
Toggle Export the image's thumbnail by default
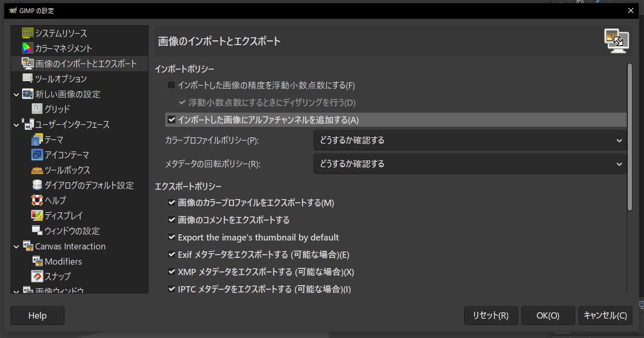171,237
